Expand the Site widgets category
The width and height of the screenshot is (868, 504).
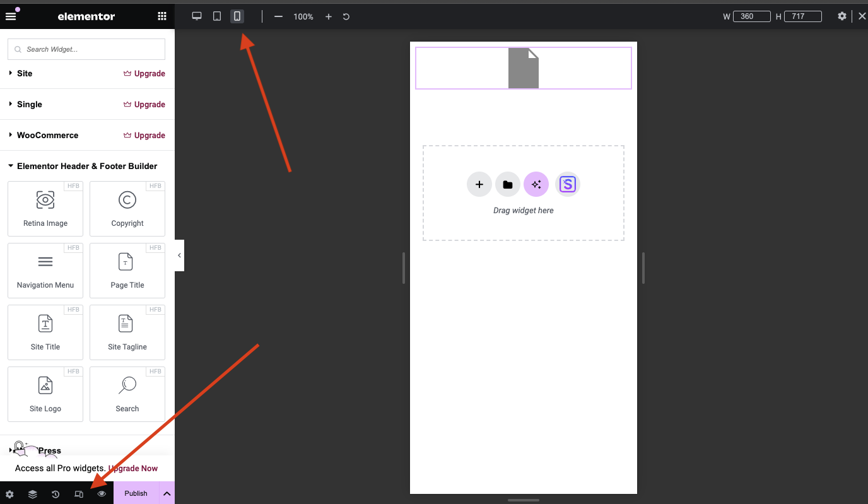(x=25, y=74)
